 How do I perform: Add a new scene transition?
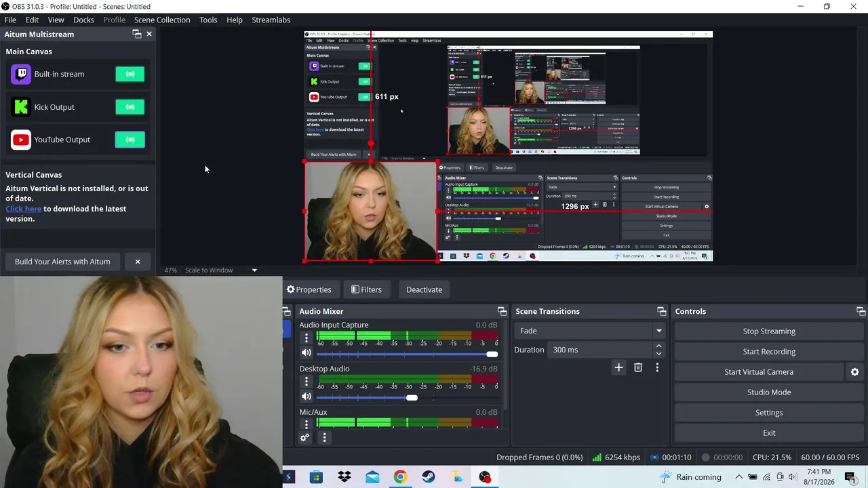pos(618,367)
